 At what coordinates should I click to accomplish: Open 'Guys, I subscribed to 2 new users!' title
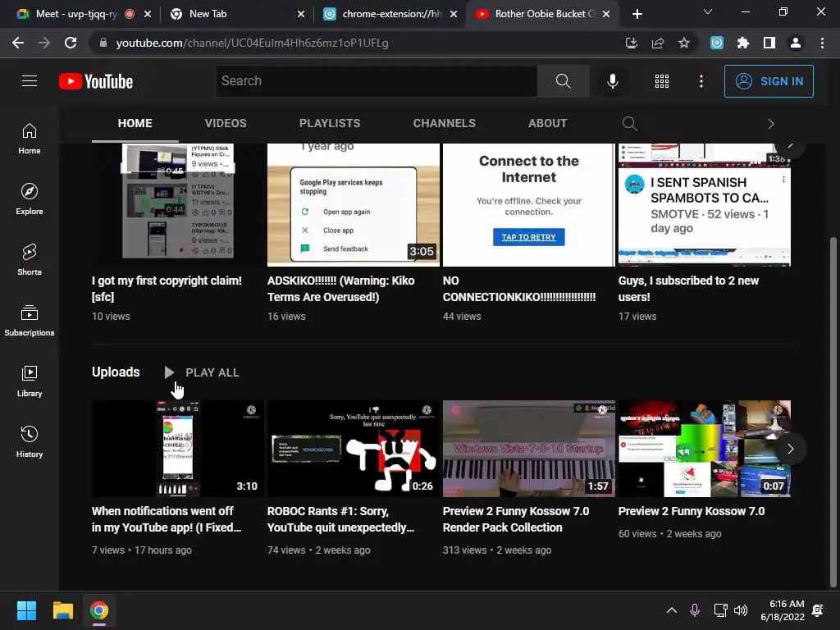point(688,289)
